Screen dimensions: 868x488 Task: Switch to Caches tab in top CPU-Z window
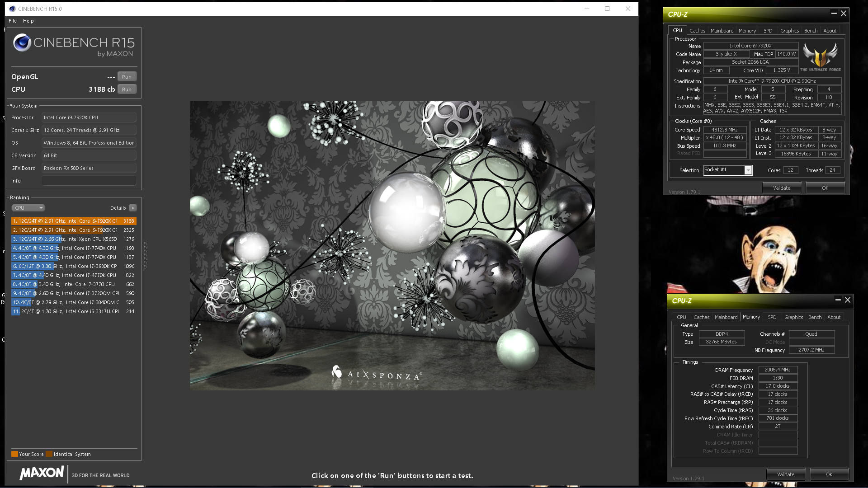coord(697,31)
